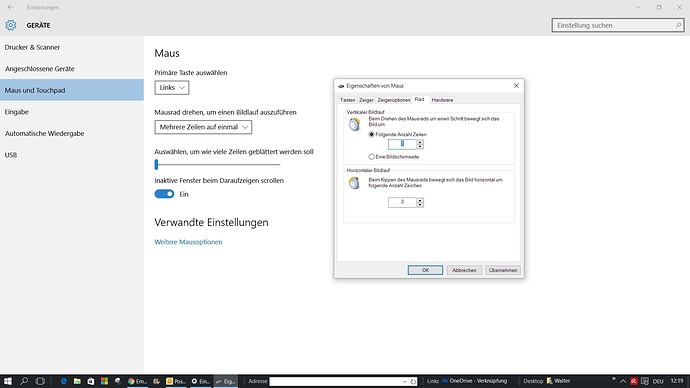Switch to the Chrome taskbar window
Viewport: 690px width, 388px height.
[137, 381]
